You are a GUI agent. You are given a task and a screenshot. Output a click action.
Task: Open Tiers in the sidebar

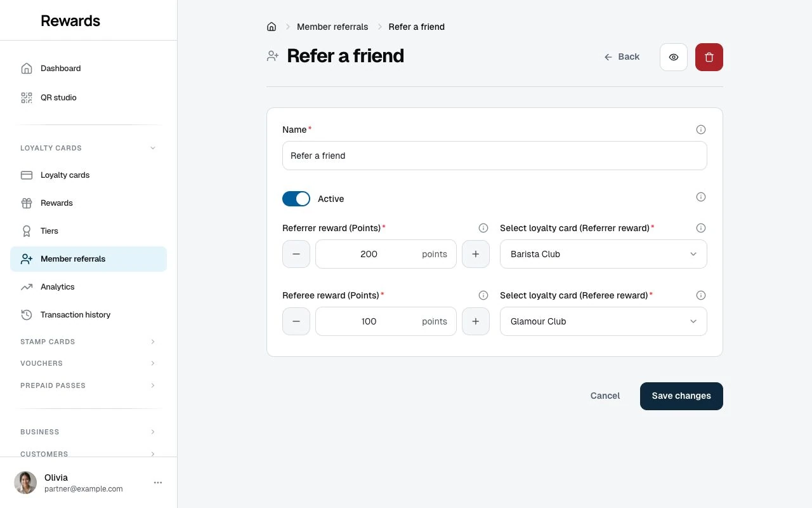point(88,231)
